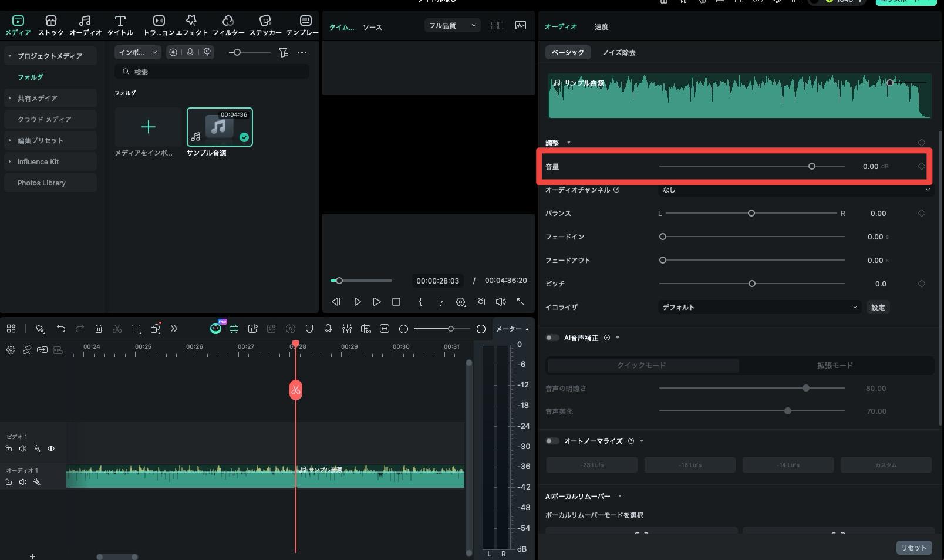The height and width of the screenshot is (560, 944).
Task: Mute the オーディオ 1 track speaker icon
Action: [23, 482]
